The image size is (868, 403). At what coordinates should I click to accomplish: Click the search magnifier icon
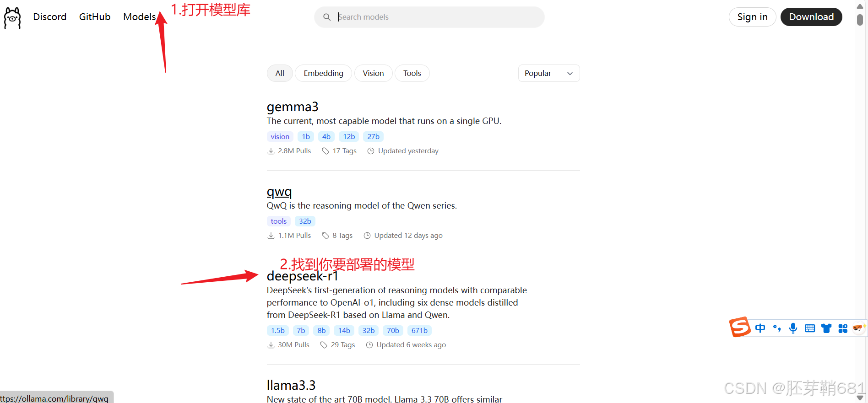point(327,17)
